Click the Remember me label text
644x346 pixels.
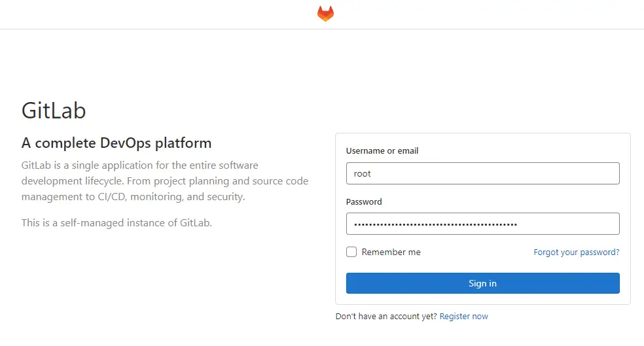point(391,252)
